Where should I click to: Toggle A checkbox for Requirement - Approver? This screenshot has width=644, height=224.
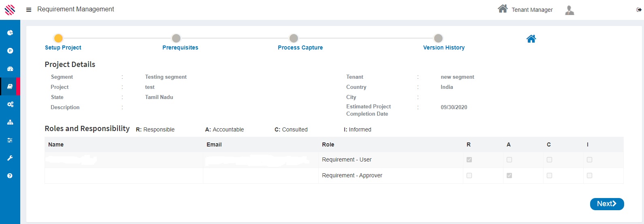click(509, 176)
